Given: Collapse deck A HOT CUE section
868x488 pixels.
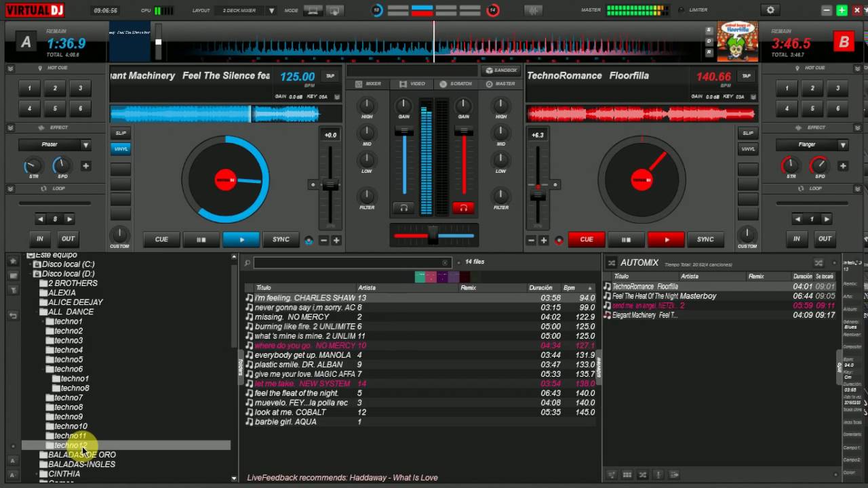Looking at the screenshot, I should click(10, 68).
